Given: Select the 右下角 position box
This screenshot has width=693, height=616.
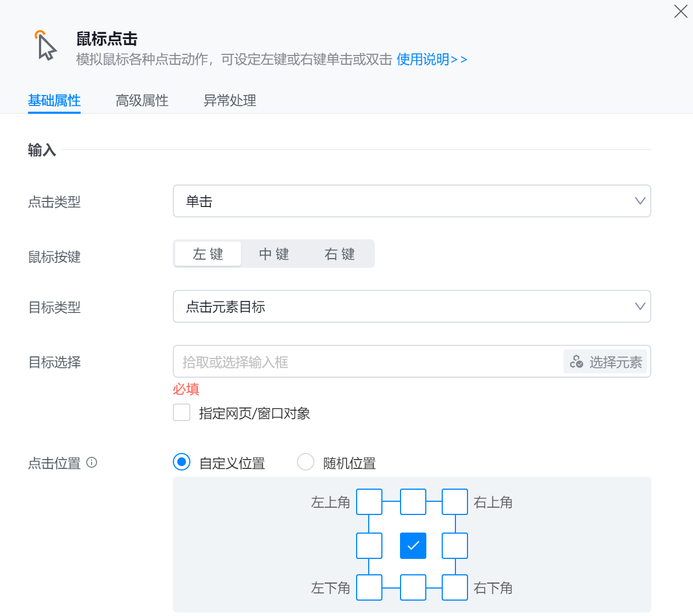Looking at the screenshot, I should click(x=455, y=587).
